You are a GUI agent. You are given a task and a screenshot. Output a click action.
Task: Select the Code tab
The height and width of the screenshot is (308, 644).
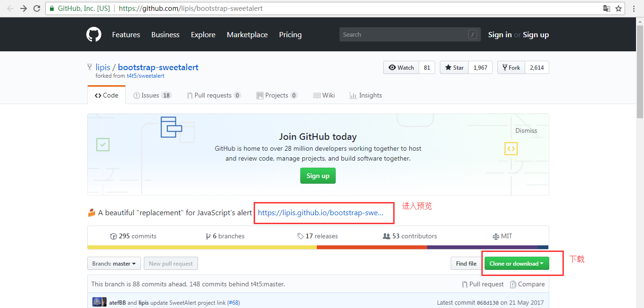tap(107, 95)
